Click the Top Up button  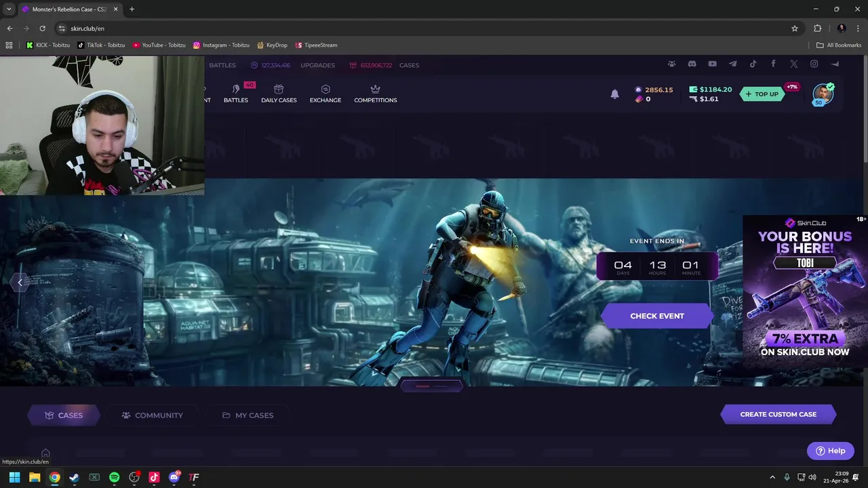[x=762, y=94]
